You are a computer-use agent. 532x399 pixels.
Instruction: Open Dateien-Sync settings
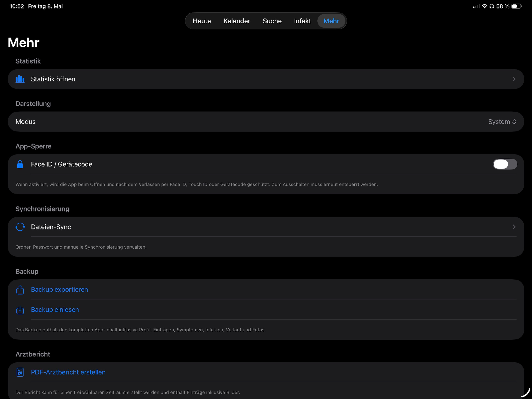tap(266, 227)
